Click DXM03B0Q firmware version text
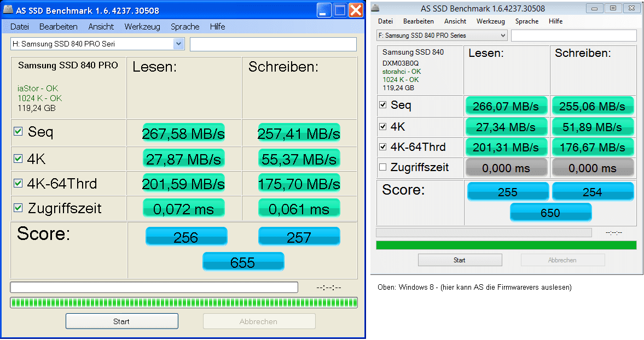 (x=401, y=63)
